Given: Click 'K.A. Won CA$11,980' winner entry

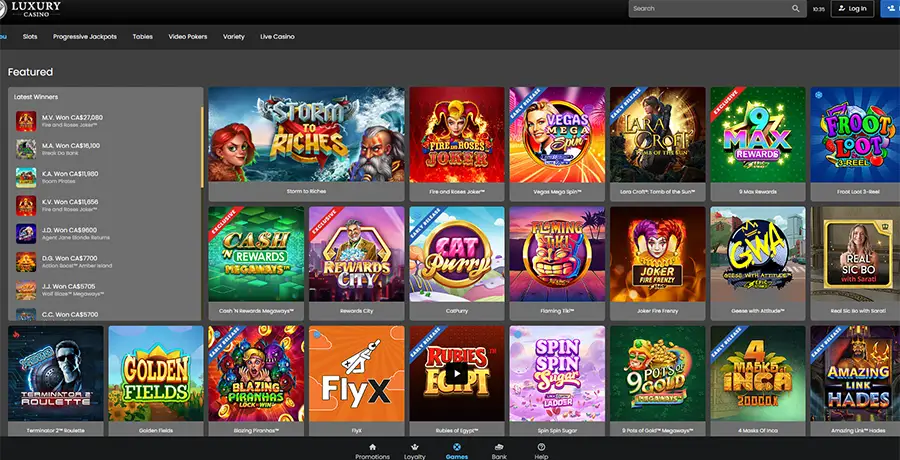Looking at the screenshot, I should (70, 173).
